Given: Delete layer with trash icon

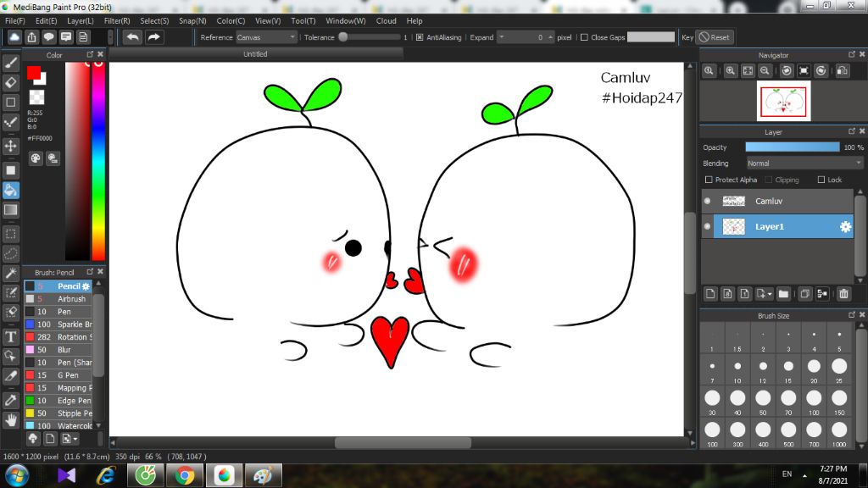Looking at the screenshot, I should pyautogui.click(x=843, y=294).
